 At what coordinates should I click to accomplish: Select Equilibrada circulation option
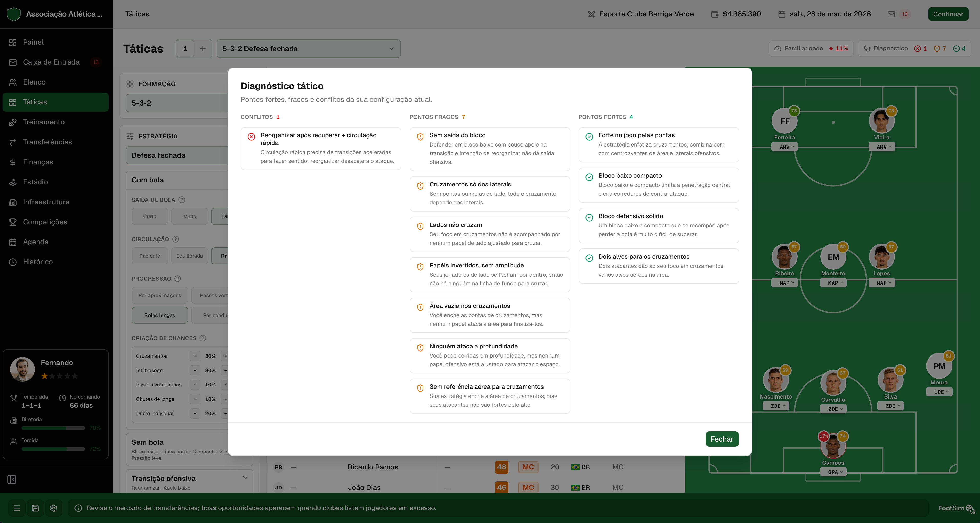(x=189, y=256)
